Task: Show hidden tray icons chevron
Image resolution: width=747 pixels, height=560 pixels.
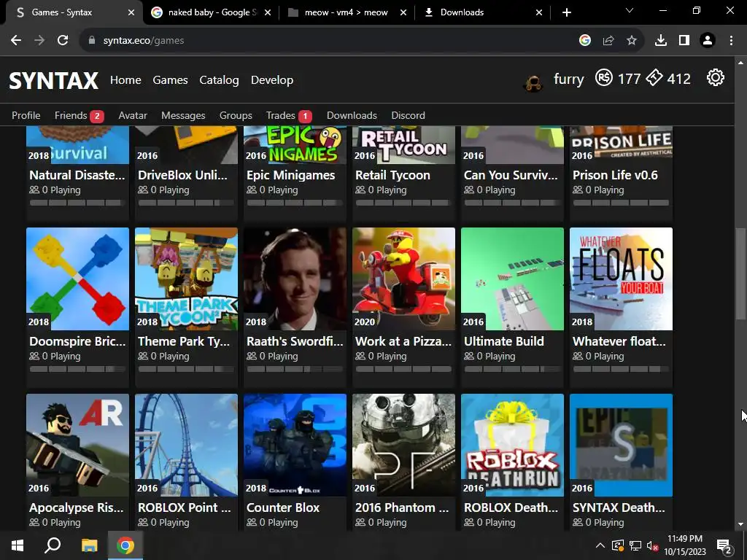Action: 600,545
